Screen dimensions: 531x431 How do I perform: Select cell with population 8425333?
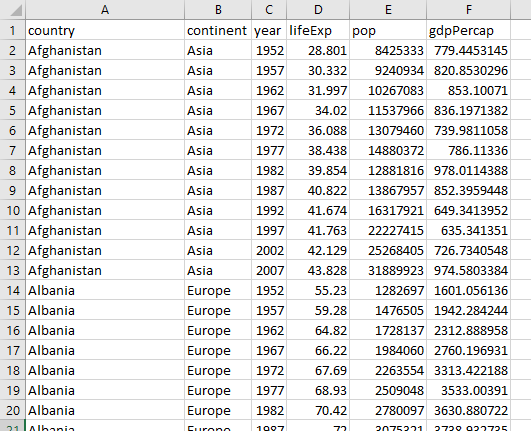(388, 50)
